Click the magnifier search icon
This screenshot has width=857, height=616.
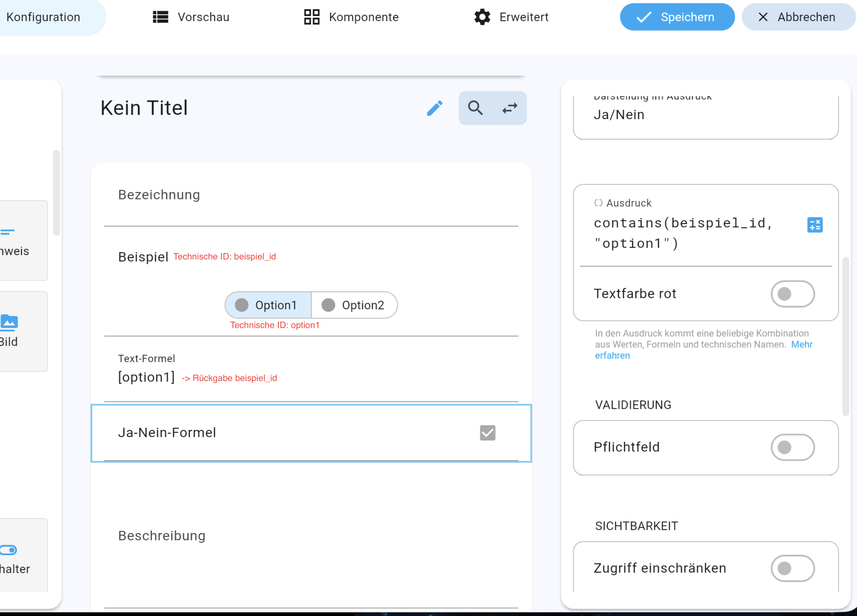point(475,108)
